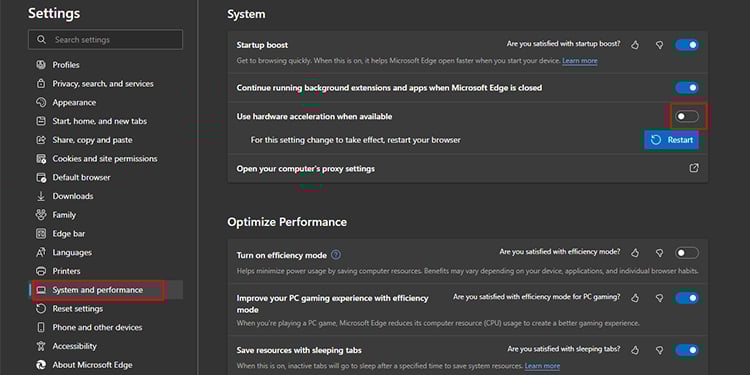The width and height of the screenshot is (750, 375).
Task: Click 'Are you satisfied with sleeping tabs?' text
Action: point(564,349)
